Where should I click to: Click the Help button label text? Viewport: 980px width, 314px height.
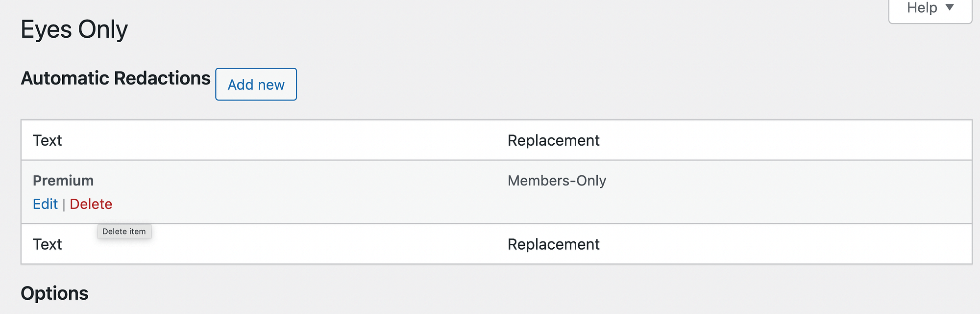pyautogui.click(x=924, y=8)
